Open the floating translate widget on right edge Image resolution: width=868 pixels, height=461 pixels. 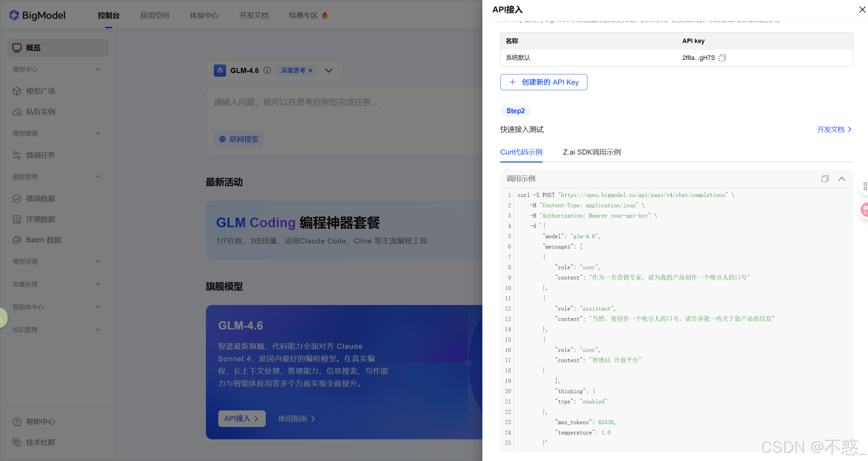[865, 210]
